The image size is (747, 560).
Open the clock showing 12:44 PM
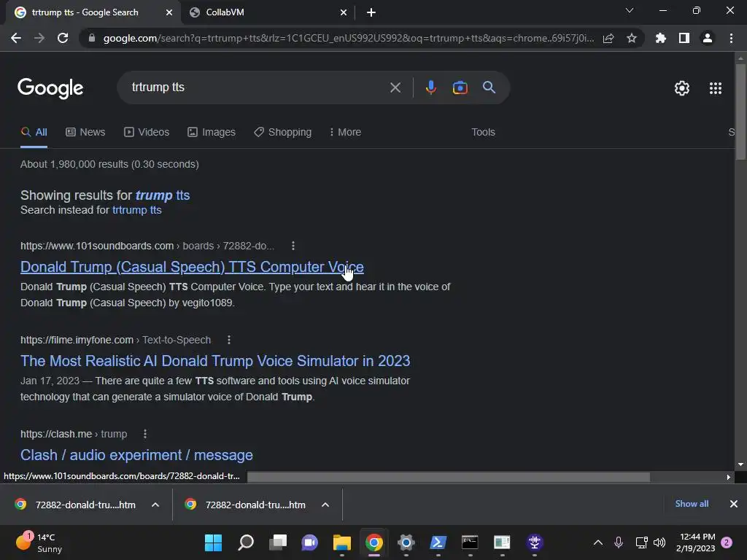[695, 542]
